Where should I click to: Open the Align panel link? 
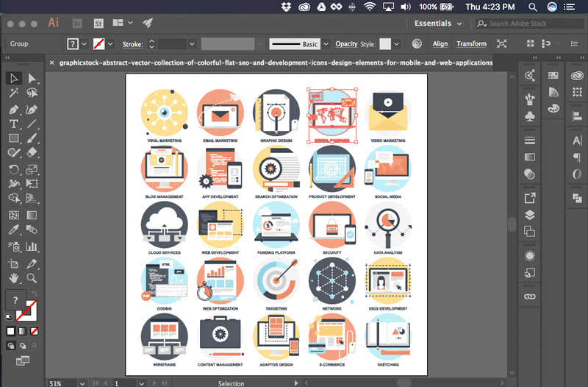coord(440,44)
